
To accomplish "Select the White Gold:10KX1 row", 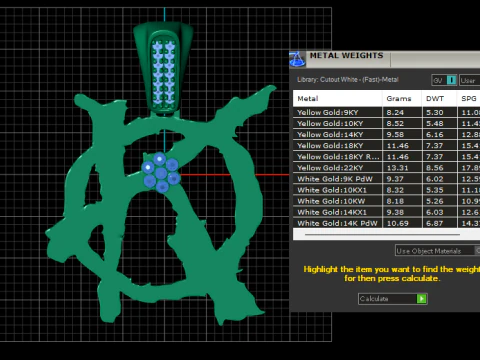I will tap(387, 190).
